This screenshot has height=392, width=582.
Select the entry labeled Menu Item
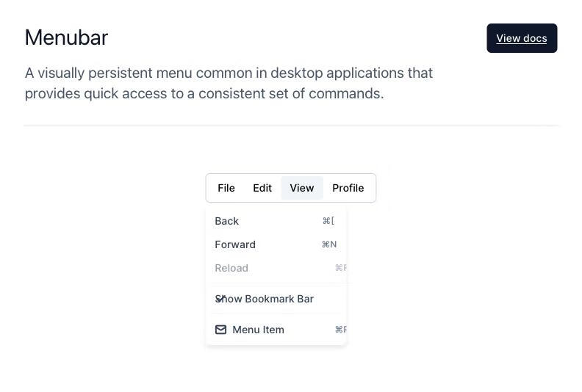point(276,330)
